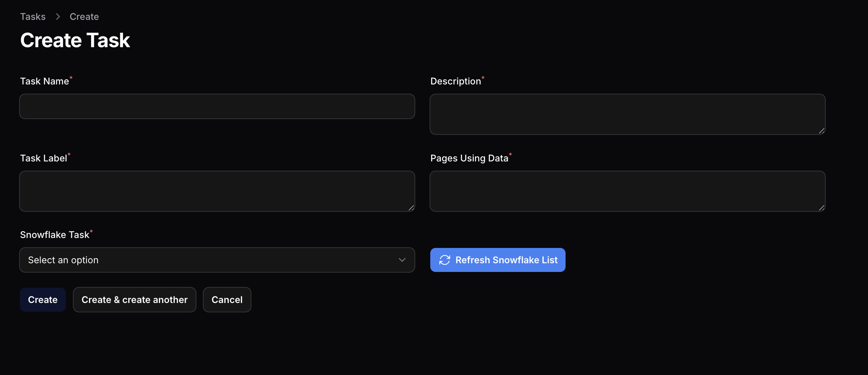Click the breadcrumb separator chevron
Viewport: 868px width, 375px height.
58,17
